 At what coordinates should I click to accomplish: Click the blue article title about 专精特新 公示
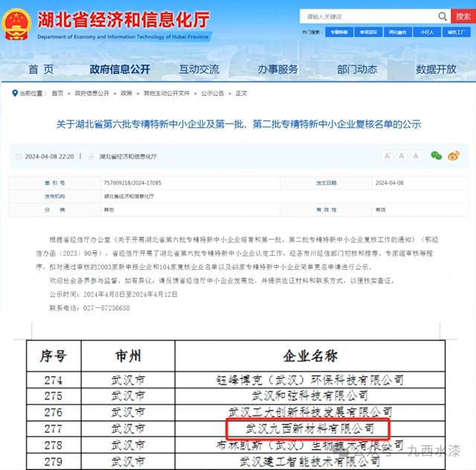pos(239,124)
